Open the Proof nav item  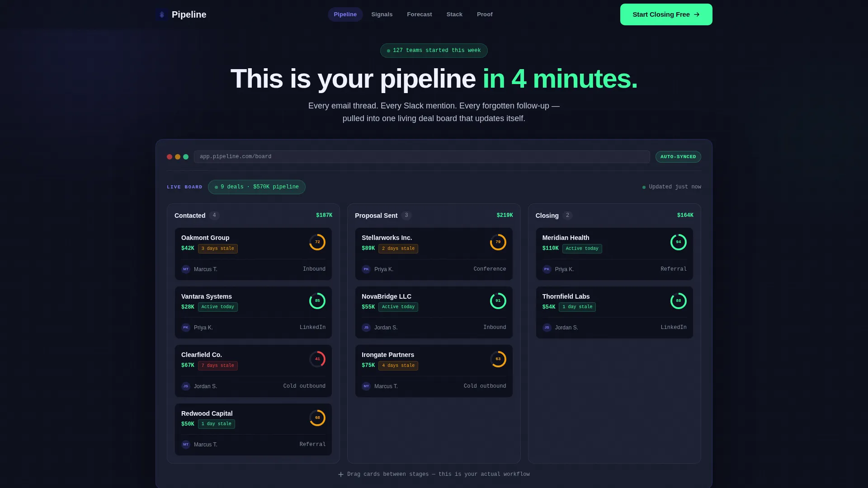484,14
